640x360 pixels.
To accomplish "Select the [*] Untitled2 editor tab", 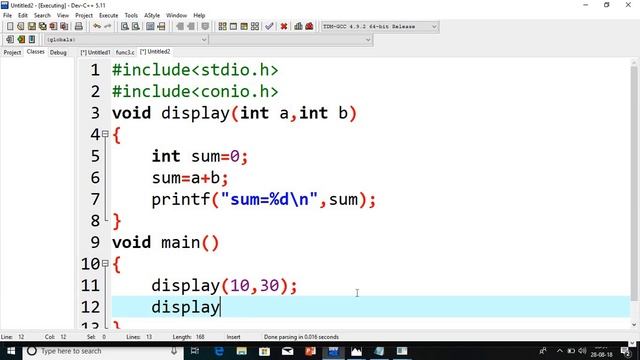I will click(x=155, y=52).
